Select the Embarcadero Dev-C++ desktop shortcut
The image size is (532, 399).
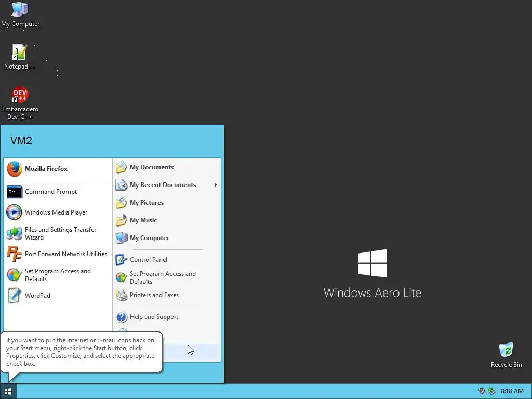click(20, 103)
